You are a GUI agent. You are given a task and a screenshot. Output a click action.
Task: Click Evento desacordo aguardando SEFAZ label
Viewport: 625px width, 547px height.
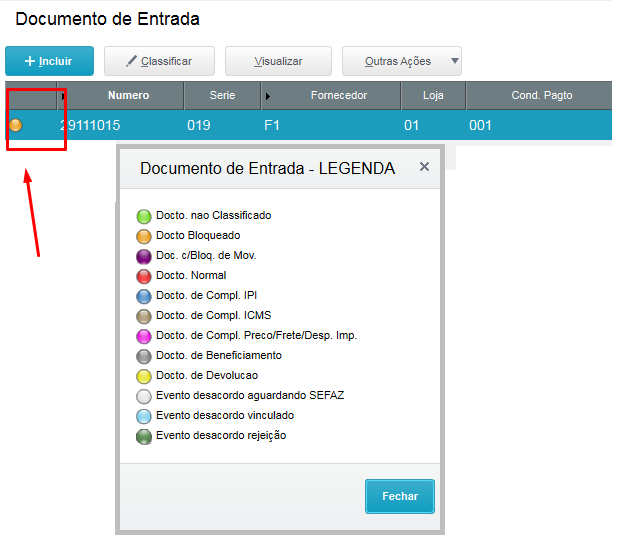coord(250,395)
